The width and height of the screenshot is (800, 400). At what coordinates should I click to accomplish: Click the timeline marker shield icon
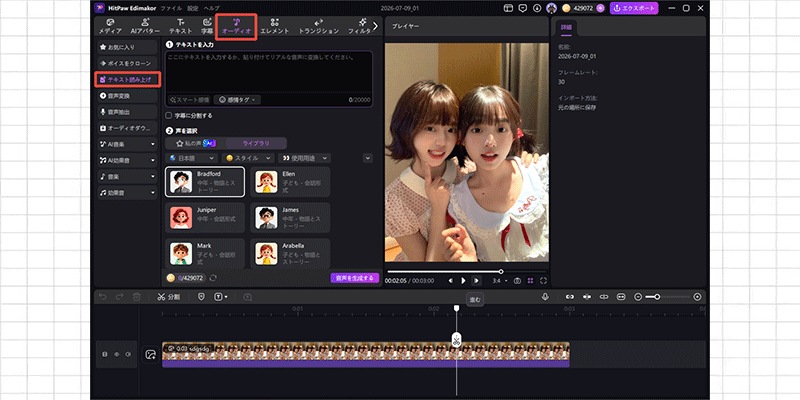click(201, 296)
